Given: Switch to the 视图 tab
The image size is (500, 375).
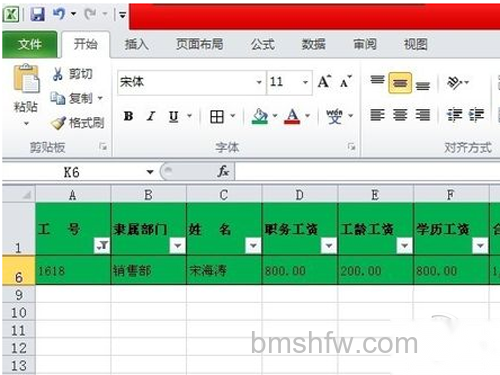Looking at the screenshot, I should tap(416, 44).
